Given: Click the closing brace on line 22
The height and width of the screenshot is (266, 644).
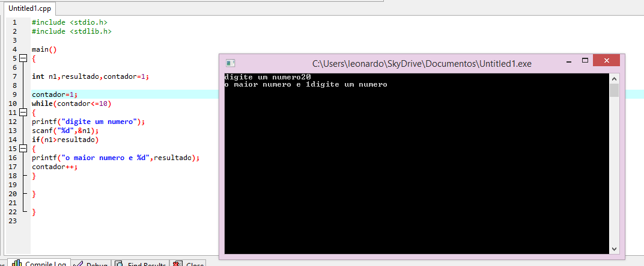Looking at the screenshot, I should (x=34, y=212).
